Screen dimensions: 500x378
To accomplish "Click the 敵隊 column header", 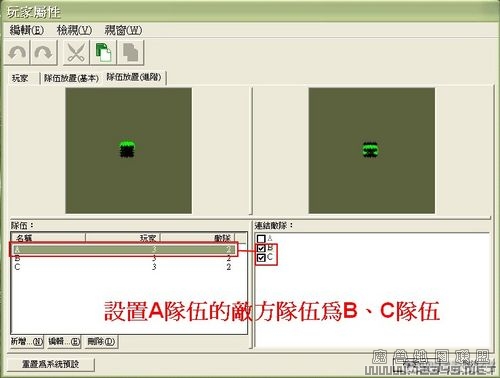I will [x=198, y=238].
